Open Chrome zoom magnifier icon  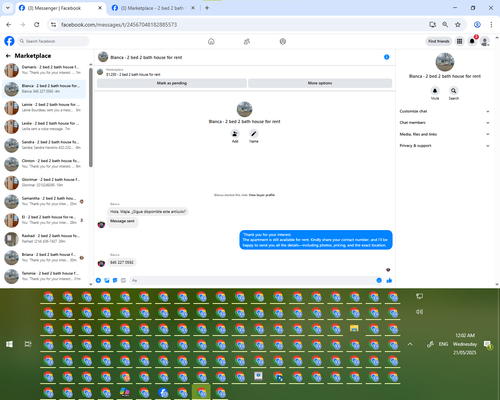coord(445,24)
